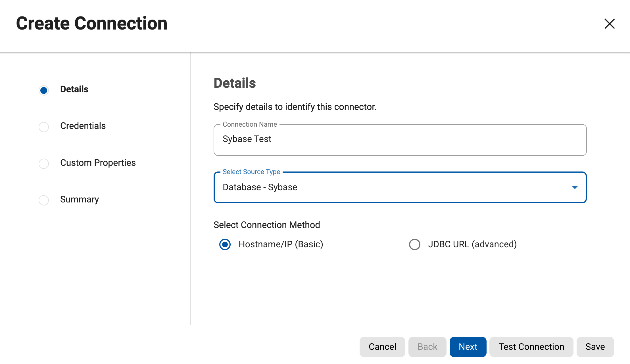Expand the Select Source Type dropdown arrow
Viewport: 630px width, 364px height.
coord(575,187)
